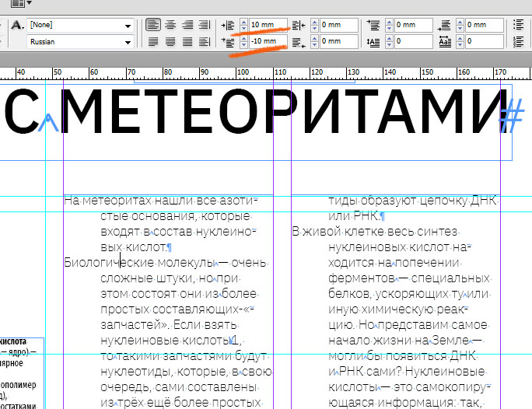Toggle Align Right paragraph alignment
The image size is (532, 409).
click(x=187, y=25)
